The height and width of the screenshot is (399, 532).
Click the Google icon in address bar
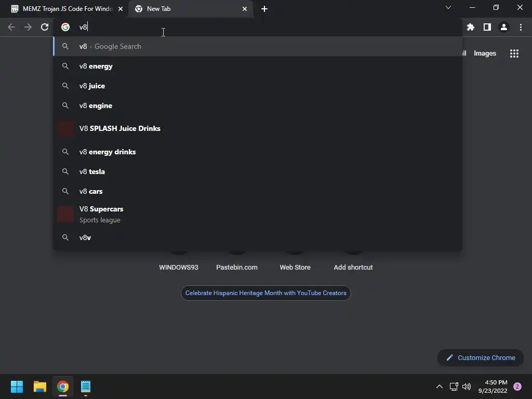(65, 27)
